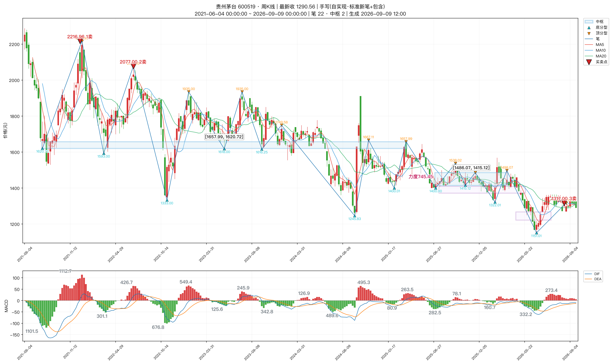Click 2022-10-14 date tick under the price chart
The width and height of the screenshot is (612, 364).
coord(161,254)
